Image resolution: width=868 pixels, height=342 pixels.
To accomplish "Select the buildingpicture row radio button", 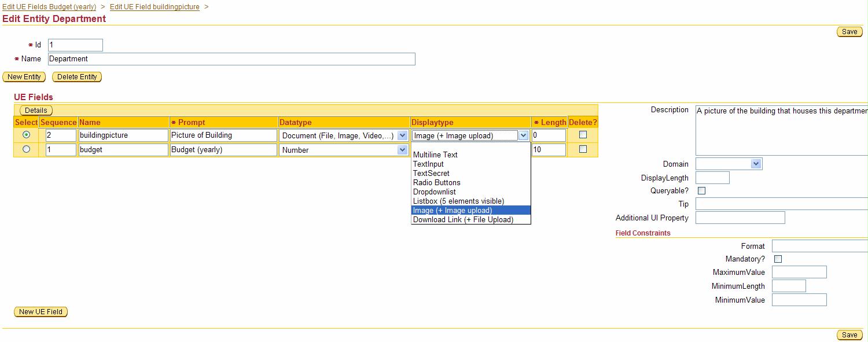I will (x=26, y=135).
